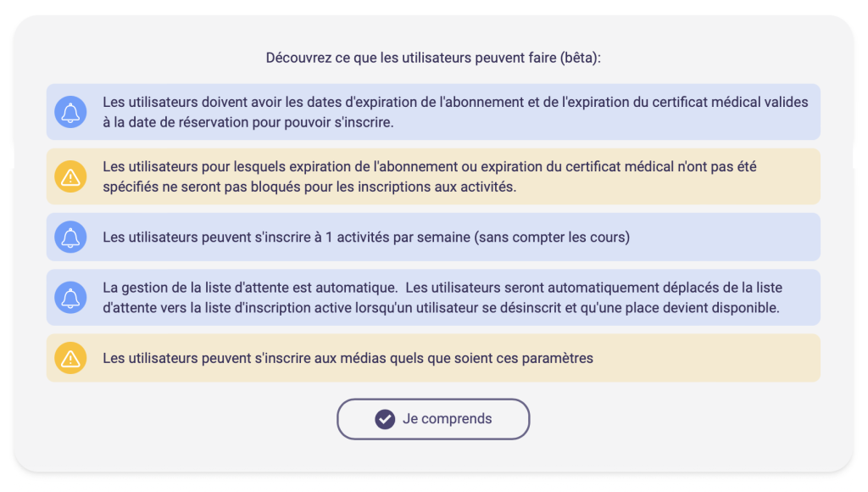Click the line starting "Les utilisateurs pour lesquels expiration"
Viewport: 868px width, 492px height.
point(429,166)
